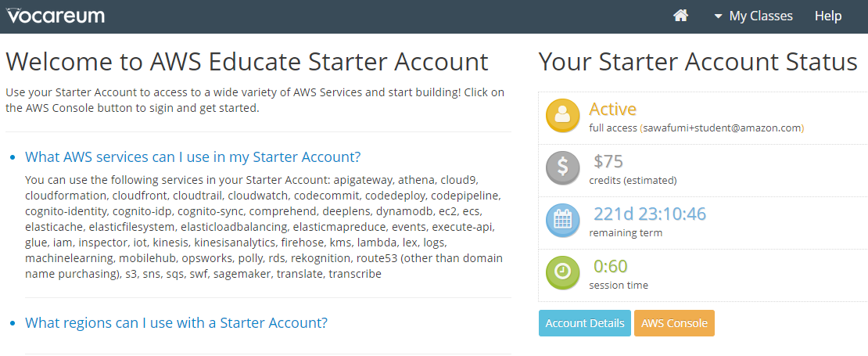Click the home icon in top navigation
Screen dimensions: 868x356
point(680,16)
